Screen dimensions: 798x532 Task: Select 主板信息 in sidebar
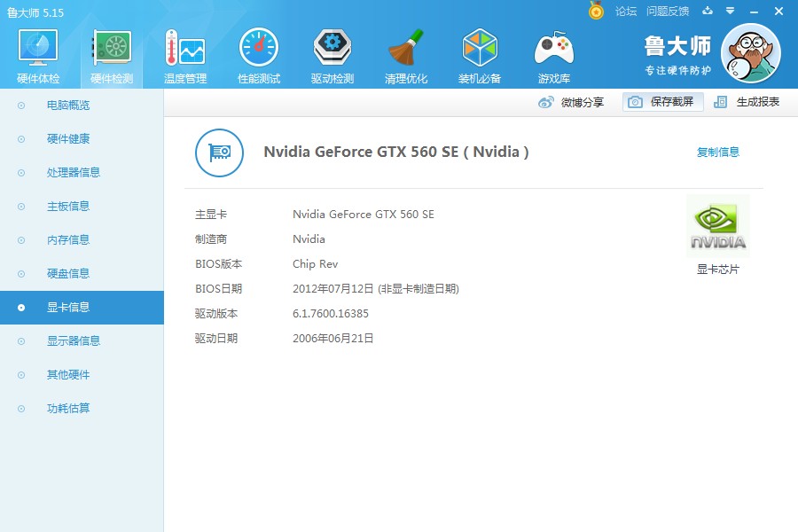[x=82, y=207]
